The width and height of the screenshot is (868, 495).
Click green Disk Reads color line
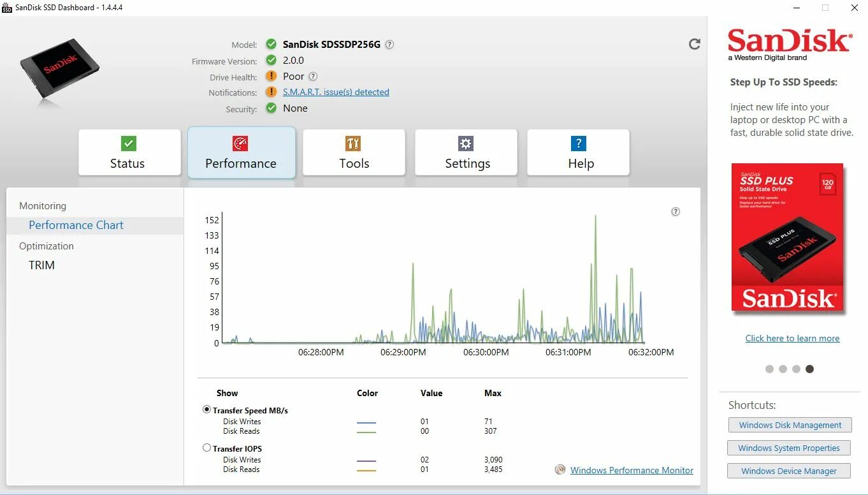[366, 432]
